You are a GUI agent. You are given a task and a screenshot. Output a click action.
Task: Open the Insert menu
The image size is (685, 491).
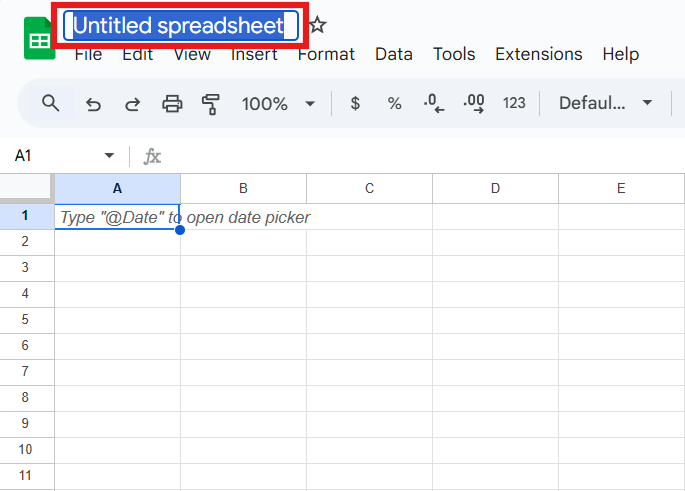[x=254, y=54]
